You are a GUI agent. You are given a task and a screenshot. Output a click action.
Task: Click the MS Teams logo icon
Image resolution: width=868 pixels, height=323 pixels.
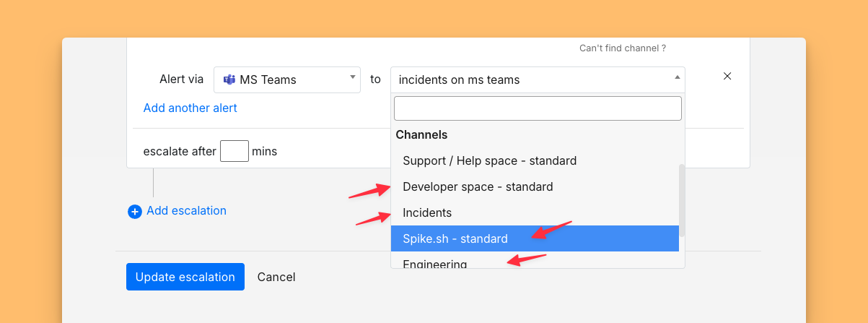coord(229,79)
